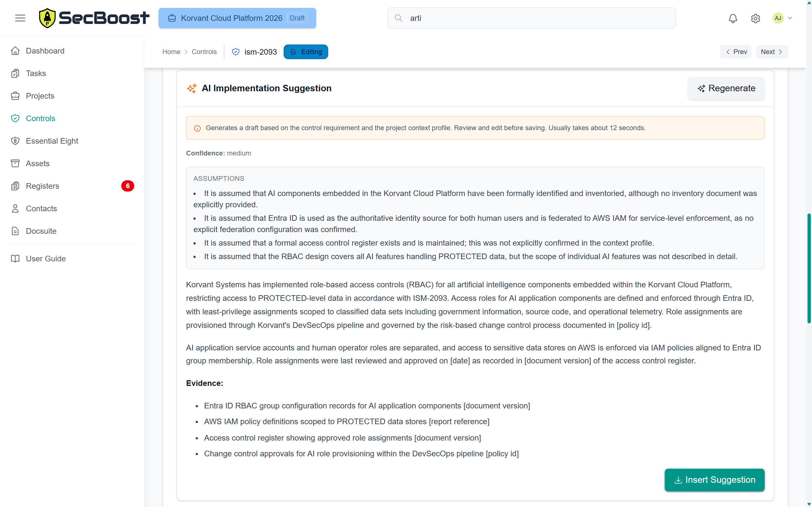Image resolution: width=812 pixels, height=507 pixels.
Task: Regenerate the AI implementation suggestion
Action: (x=726, y=88)
